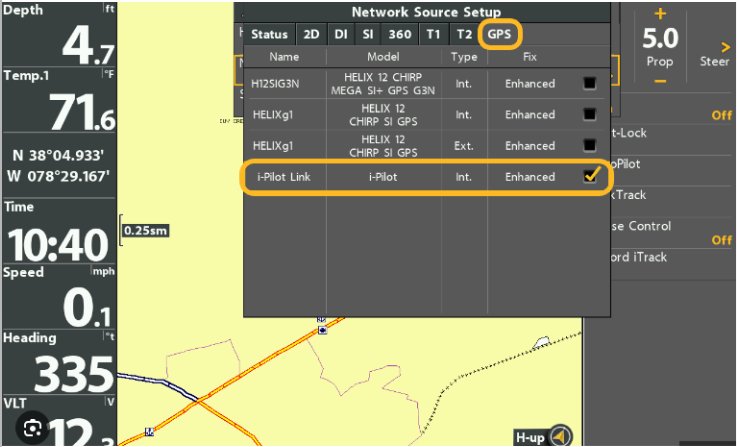
Task: Click the camera lens search icon
Action: click(32, 428)
